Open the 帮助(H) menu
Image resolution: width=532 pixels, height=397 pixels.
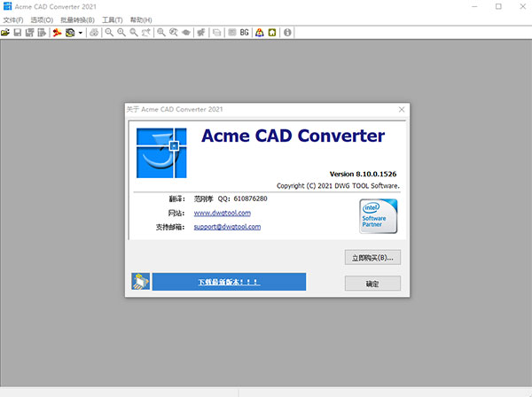[x=141, y=20]
